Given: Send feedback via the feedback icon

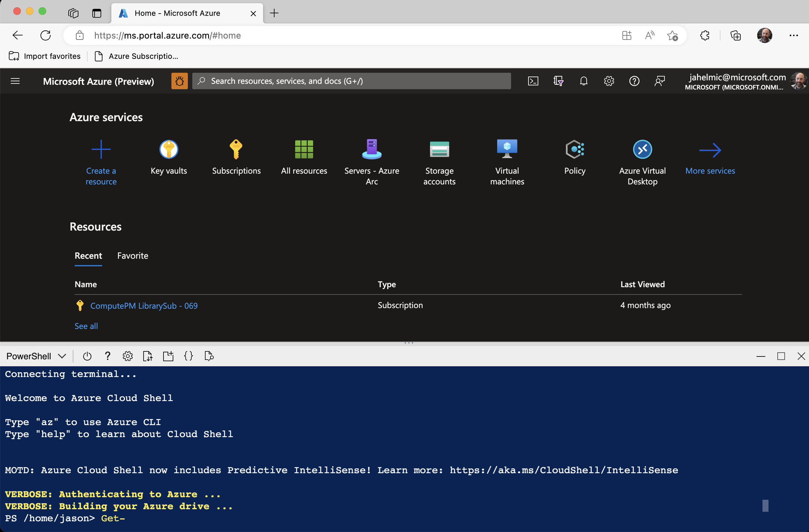Looking at the screenshot, I should [659, 81].
